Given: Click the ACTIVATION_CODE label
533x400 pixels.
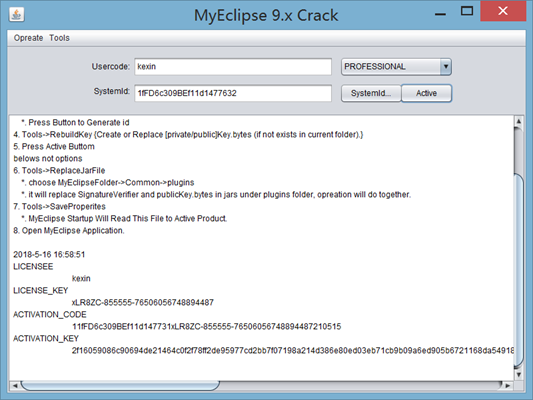Looking at the screenshot, I should (50, 314).
